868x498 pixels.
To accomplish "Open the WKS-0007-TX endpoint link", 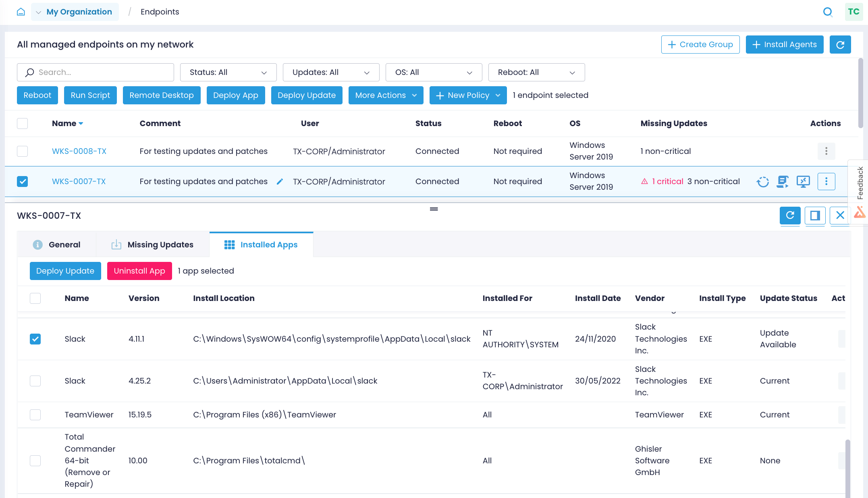I will click(79, 181).
